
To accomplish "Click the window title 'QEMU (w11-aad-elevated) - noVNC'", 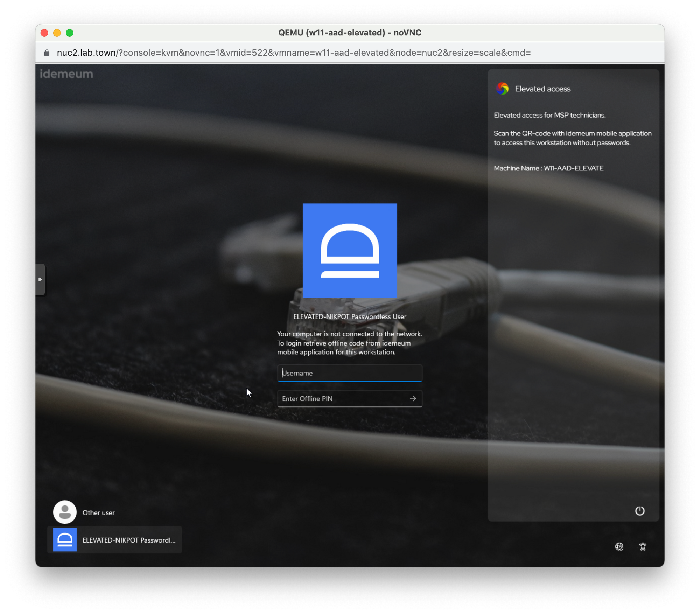I will point(350,33).
